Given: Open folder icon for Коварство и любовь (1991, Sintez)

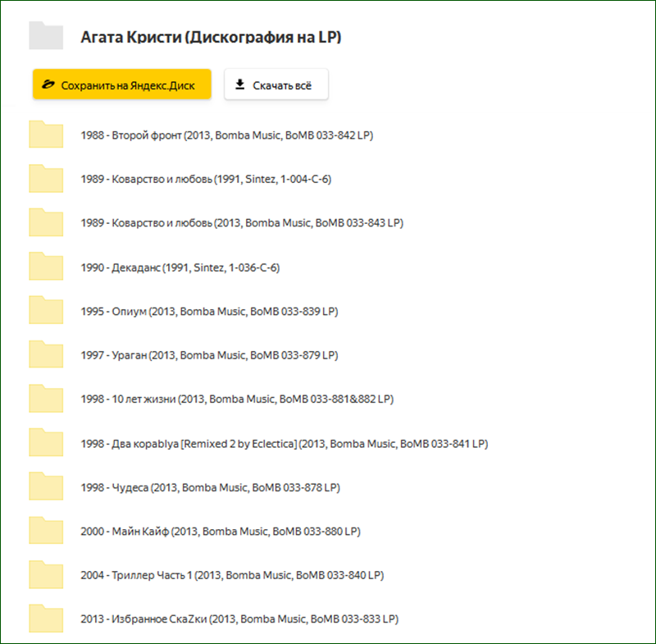Looking at the screenshot, I should pos(46,178).
